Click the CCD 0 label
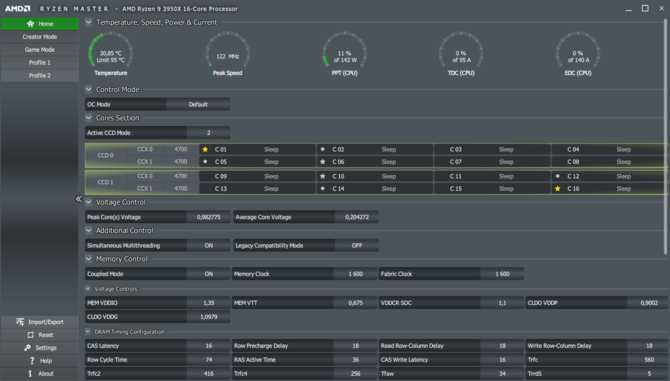Viewport: 670px width, 381px height. [x=105, y=155]
